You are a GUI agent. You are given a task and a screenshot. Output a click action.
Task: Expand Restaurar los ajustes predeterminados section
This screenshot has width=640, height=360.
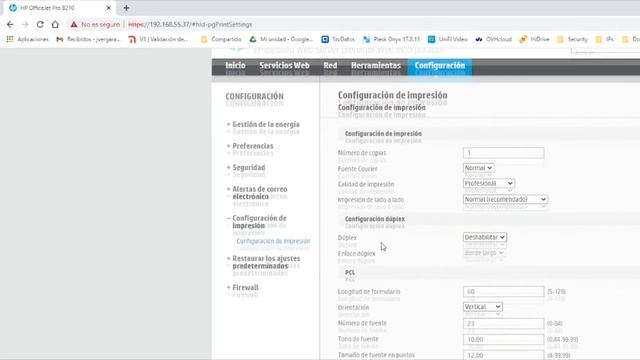click(x=264, y=262)
